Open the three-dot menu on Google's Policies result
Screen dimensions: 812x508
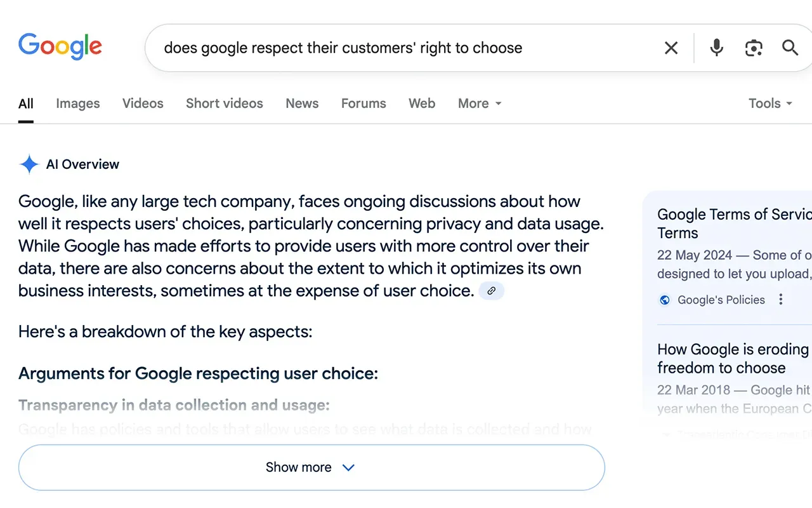[781, 299]
